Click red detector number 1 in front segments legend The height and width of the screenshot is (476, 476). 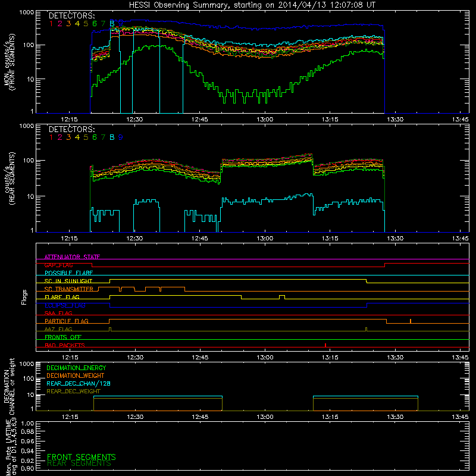tap(51, 23)
